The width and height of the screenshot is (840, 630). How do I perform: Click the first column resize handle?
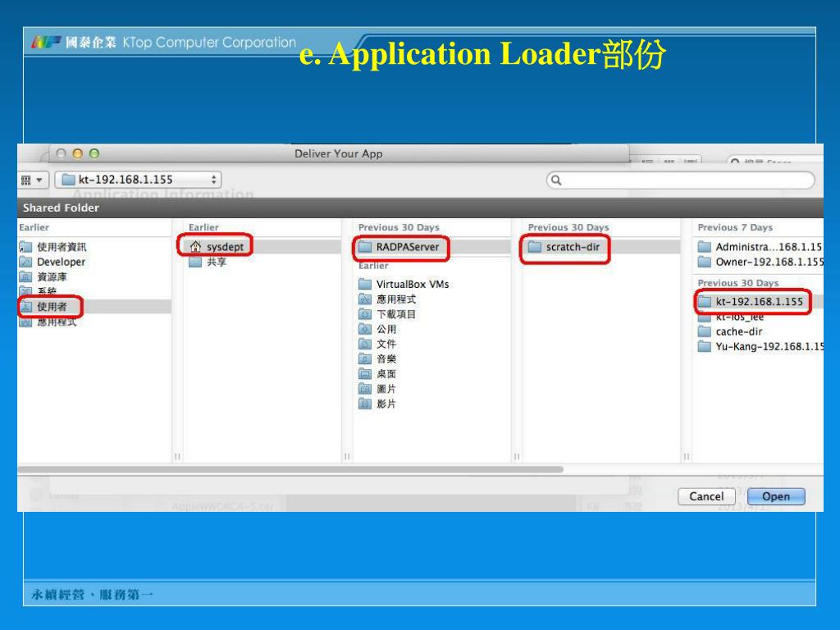(x=177, y=456)
